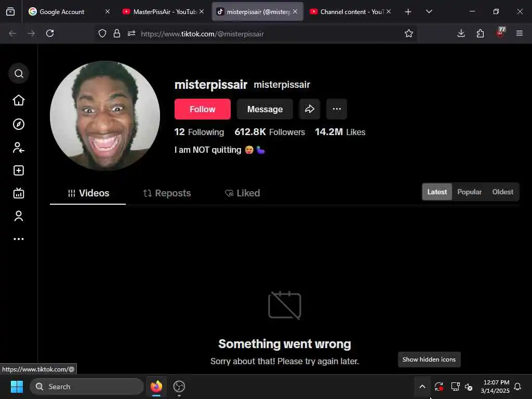Open OBS Studio from the taskbar
Image resolution: width=532 pixels, height=399 pixels.
[x=179, y=387]
